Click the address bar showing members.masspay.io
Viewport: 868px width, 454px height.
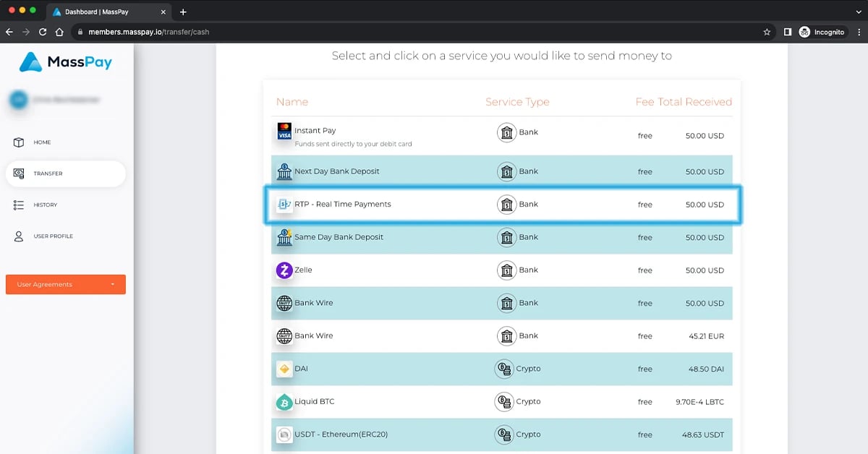pos(148,32)
